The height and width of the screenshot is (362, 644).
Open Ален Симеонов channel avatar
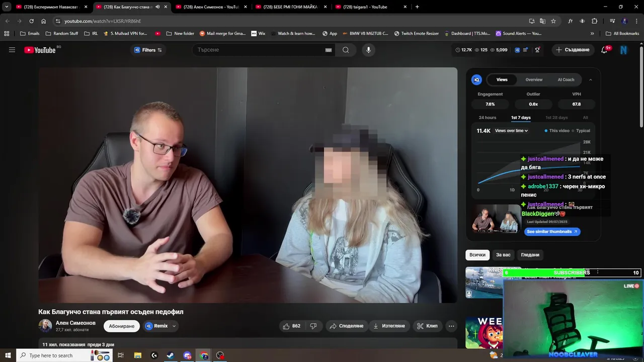pos(45,326)
